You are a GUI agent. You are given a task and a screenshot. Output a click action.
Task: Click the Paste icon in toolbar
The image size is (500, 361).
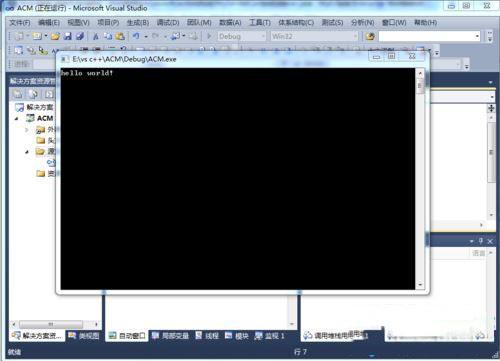click(x=120, y=36)
